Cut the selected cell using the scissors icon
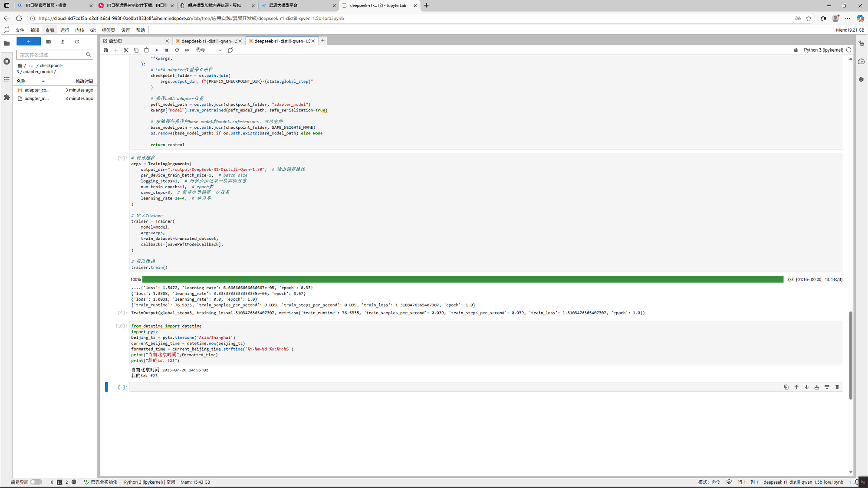The height and width of the screenshot is (488, 868). click(x=126, y=50)
